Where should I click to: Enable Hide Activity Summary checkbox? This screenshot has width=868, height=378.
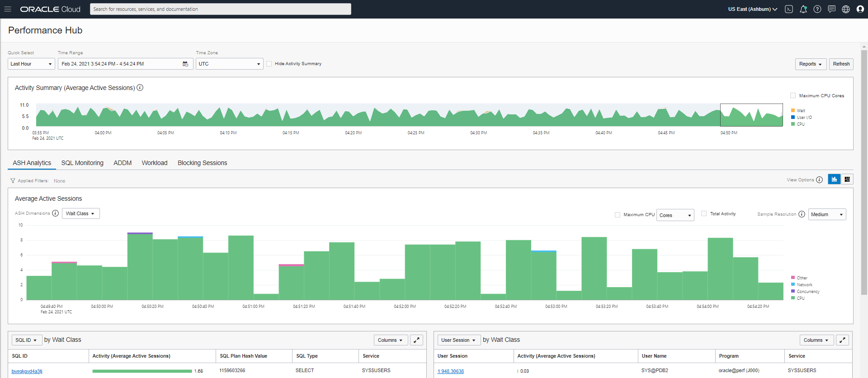pos(269,64)
